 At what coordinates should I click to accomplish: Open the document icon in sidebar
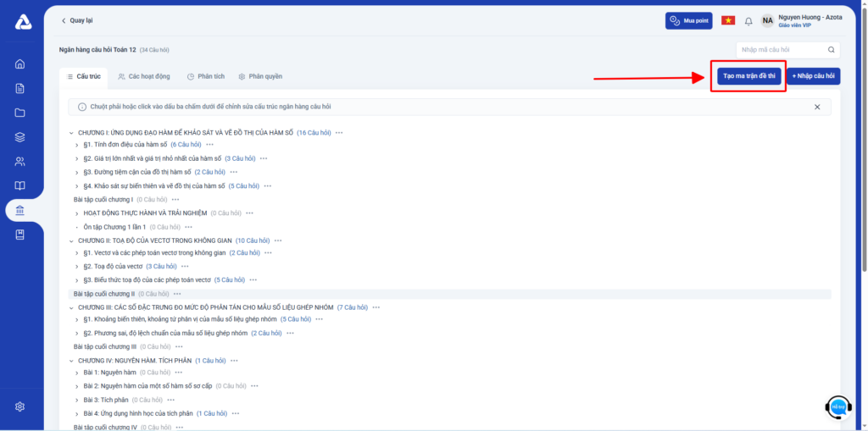click(20, 88)
